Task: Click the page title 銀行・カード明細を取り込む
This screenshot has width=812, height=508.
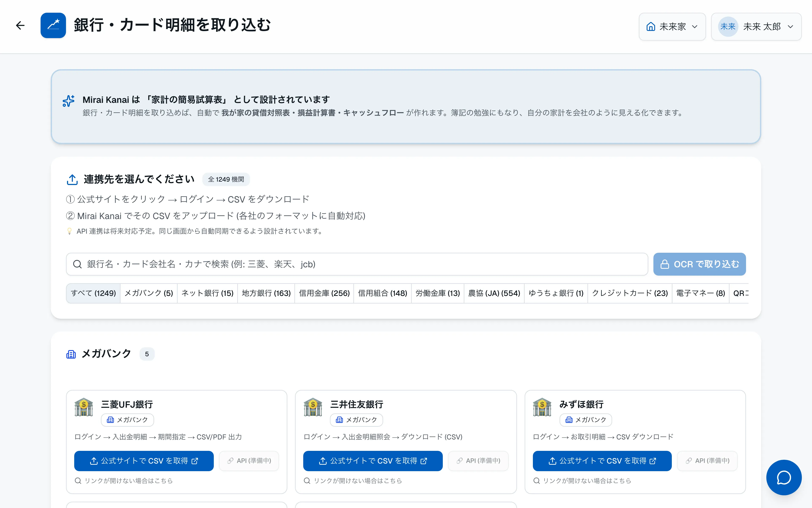Action: coord(173,25)
